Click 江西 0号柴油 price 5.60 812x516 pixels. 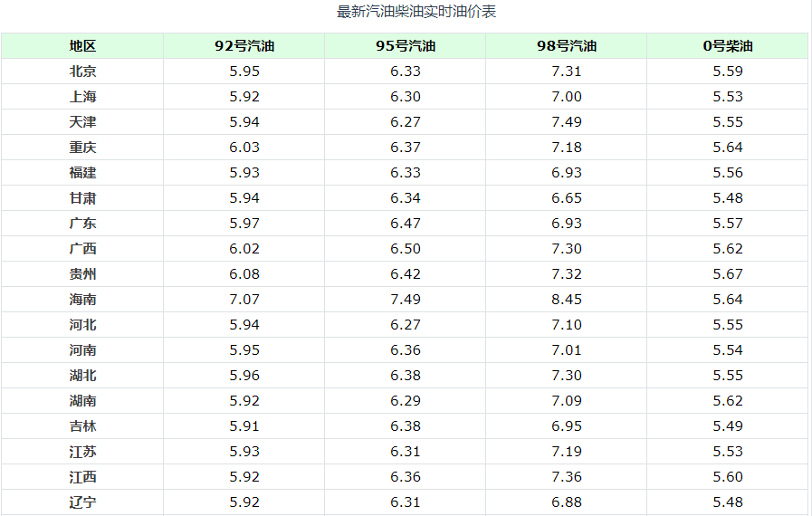click(728, 477)
